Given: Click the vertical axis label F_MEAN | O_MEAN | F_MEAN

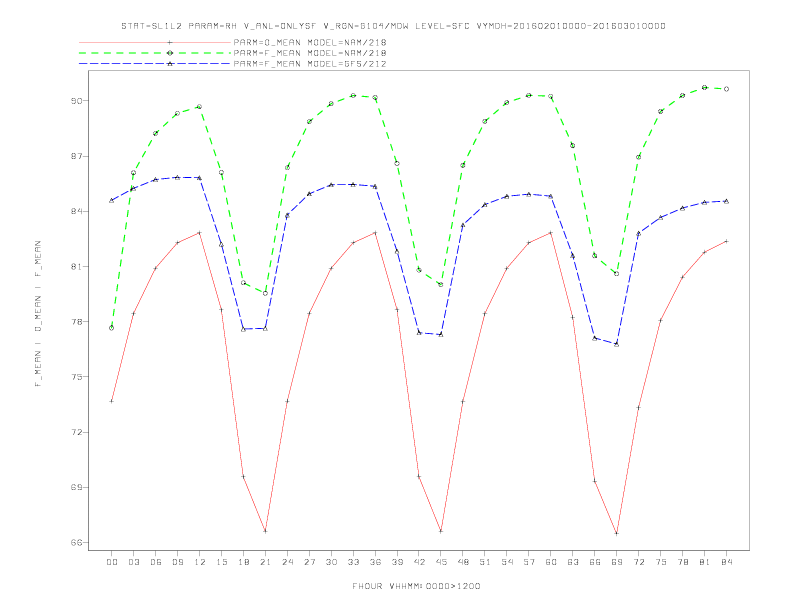Looking at the screenshot, I should [38, 314].
